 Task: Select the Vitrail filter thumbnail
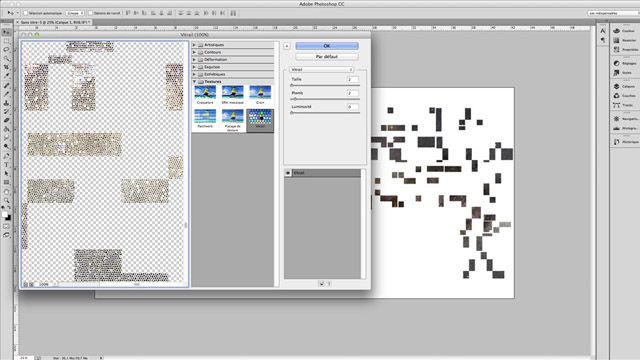pos(260,119)
